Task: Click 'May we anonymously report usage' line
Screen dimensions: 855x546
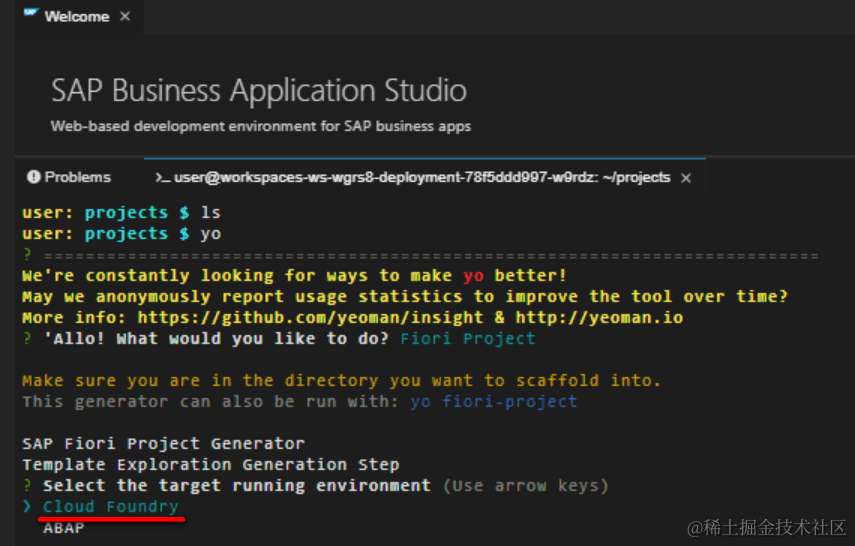Action: (x=405, y=297)
